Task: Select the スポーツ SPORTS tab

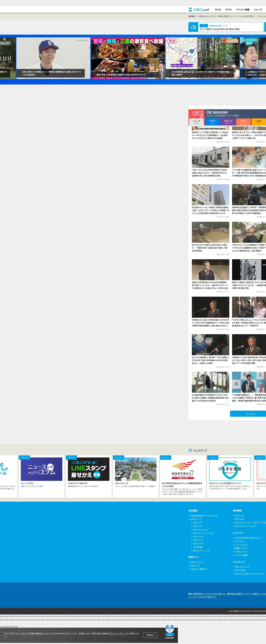Action: point(228,122)
